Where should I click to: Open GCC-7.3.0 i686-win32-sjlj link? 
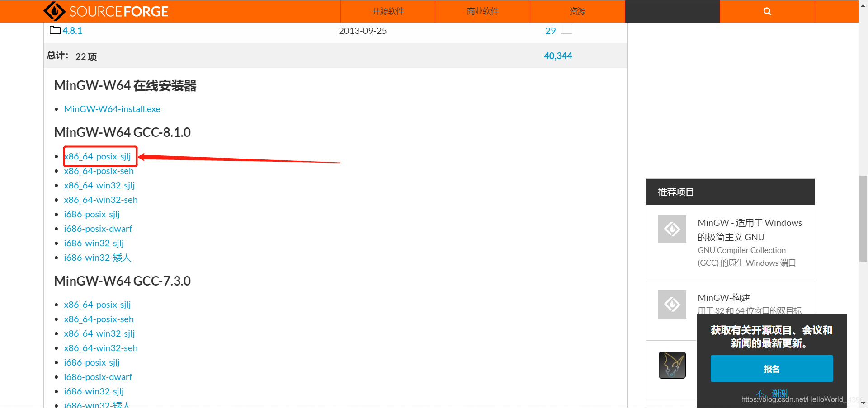pos(94,391)
